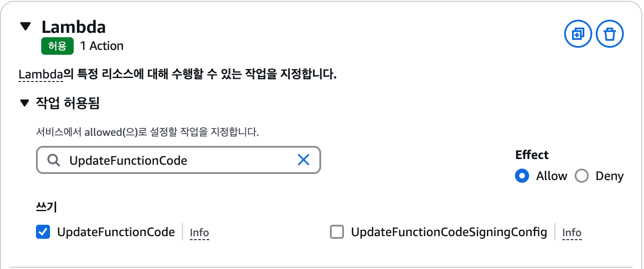The width and height of the screenshot is (644, 269).
Task: Clear the UpdateFunctionCode search with X icon
Action: click(304, 160)
